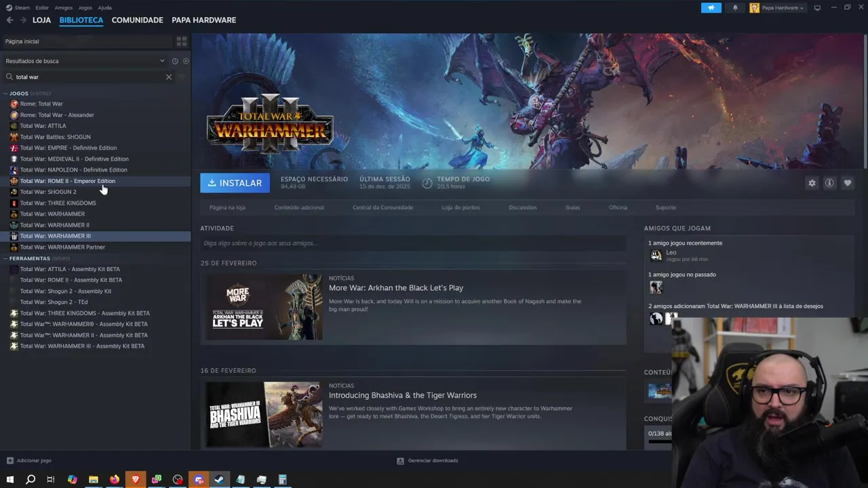The width and height of the screenshot is (868, 488).
Task: Show only ready-to-play games icon
Action: [x=186, y=61]
